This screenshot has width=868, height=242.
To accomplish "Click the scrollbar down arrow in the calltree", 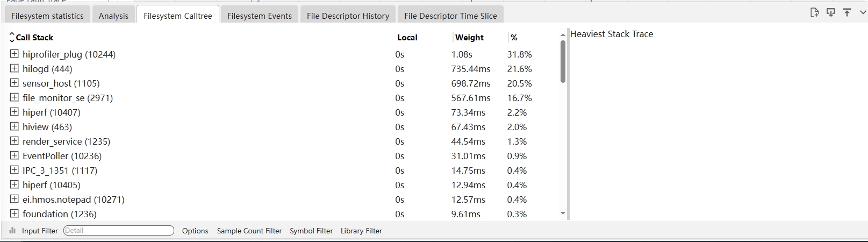I will [563, 213].
